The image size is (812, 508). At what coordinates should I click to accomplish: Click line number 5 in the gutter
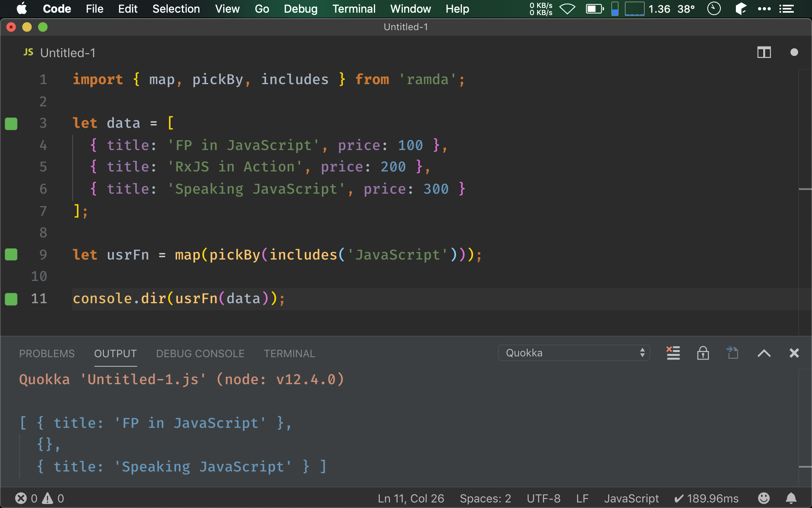pyautogui.click(x=43, y=167)
